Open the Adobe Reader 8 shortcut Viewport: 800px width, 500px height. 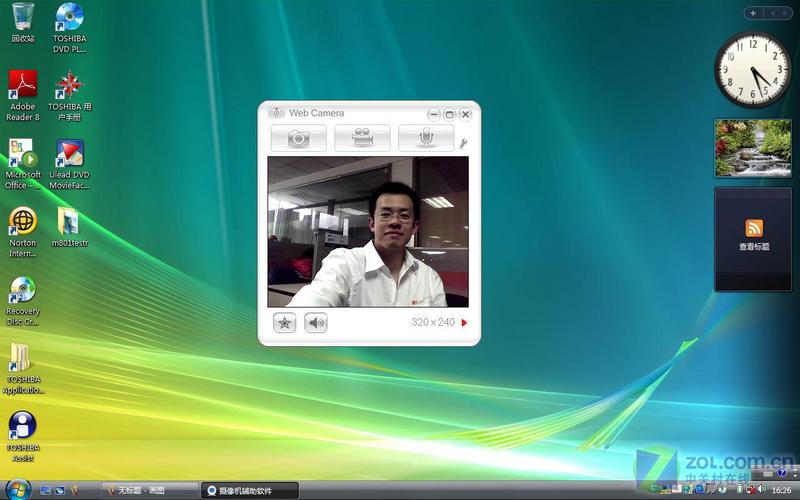[x=23, y=96]
